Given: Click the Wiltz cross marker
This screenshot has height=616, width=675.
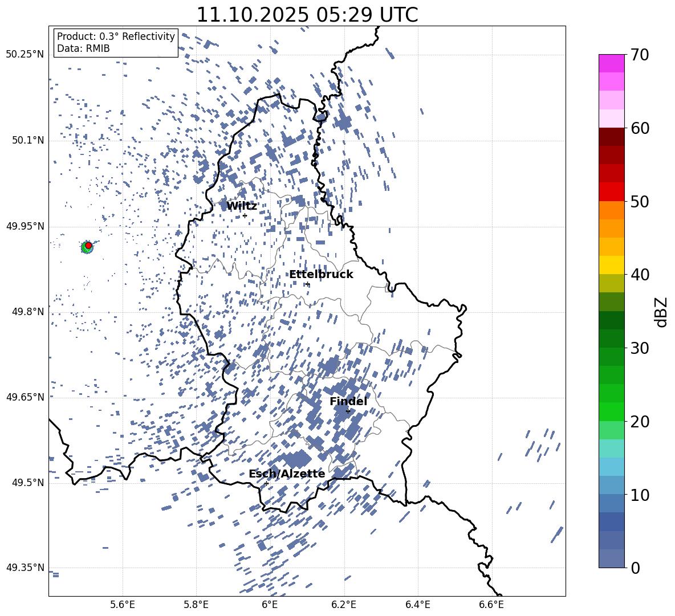Looking at the screenshot, I should pyautogui.click(x=245, y=215).
